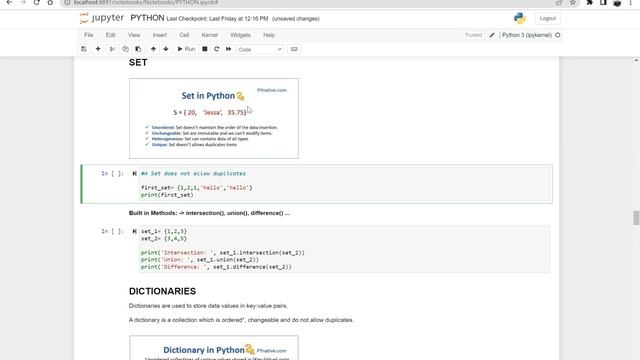Open the Insert menu

[160, 35]
